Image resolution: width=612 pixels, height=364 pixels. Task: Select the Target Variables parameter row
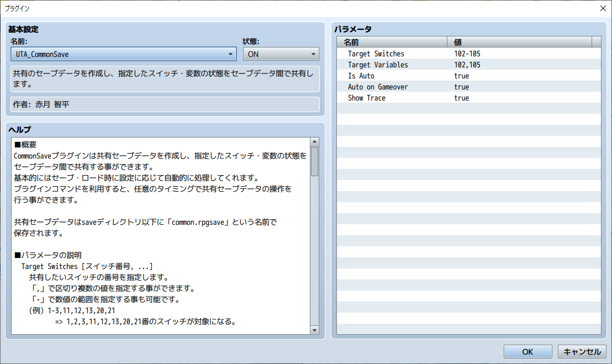point(469,65)
